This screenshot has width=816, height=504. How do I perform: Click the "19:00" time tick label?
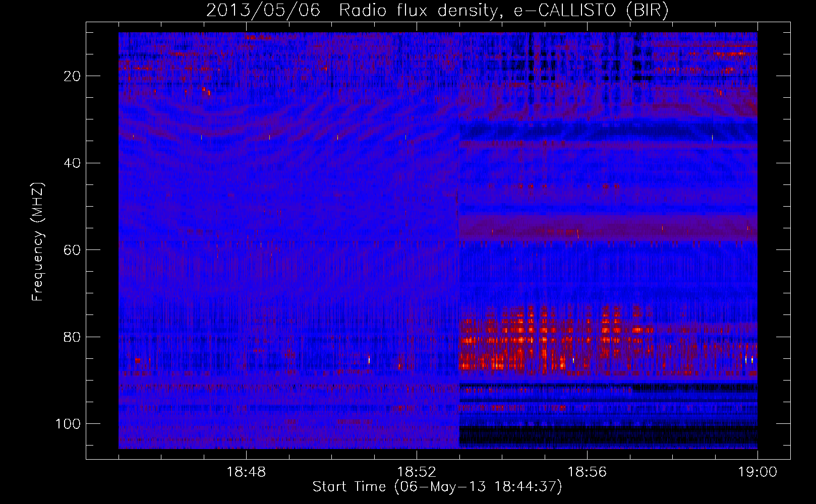[x=757, y=472]
